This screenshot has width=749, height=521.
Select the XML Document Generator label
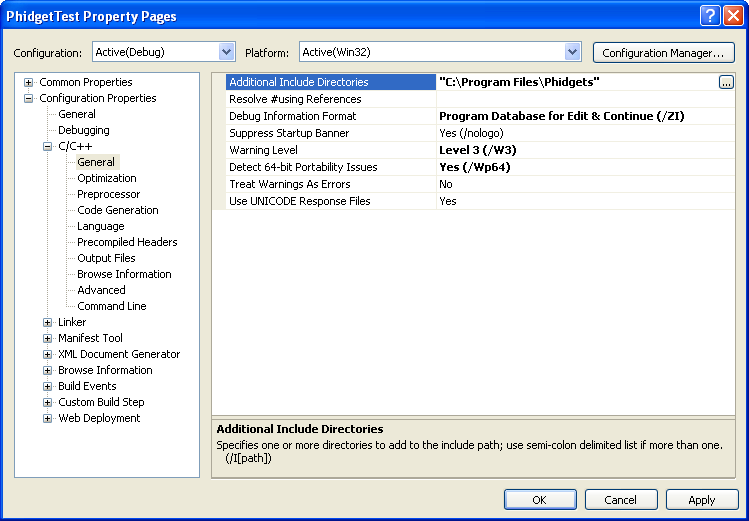pos(119,354)
